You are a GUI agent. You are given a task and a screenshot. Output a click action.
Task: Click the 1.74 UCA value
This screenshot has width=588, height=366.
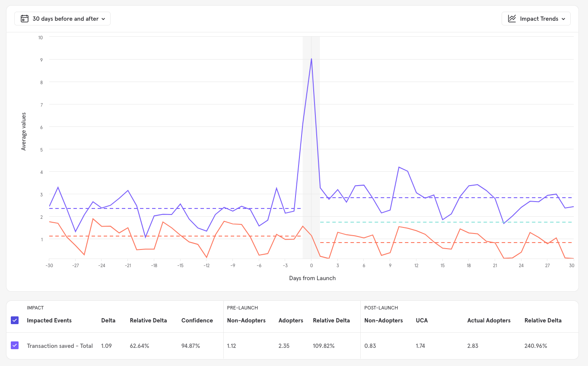pyautogui.click(x=421, y=346)
